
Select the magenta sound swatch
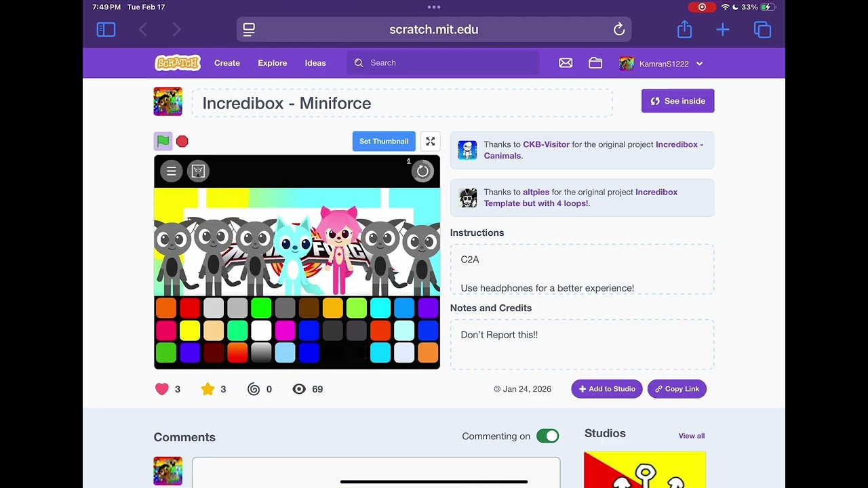(285, 331)
